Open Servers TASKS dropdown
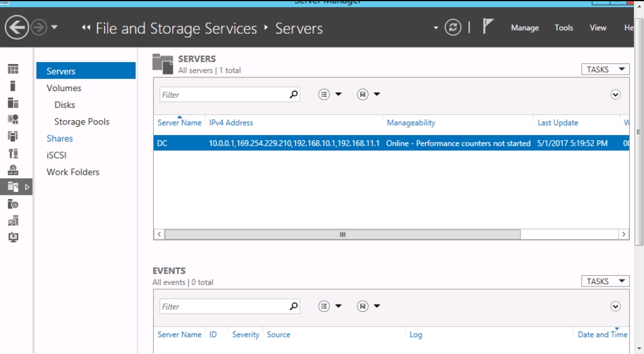This screenshot has height=354, width=644. pyautogui.click(x=605, y=69)
